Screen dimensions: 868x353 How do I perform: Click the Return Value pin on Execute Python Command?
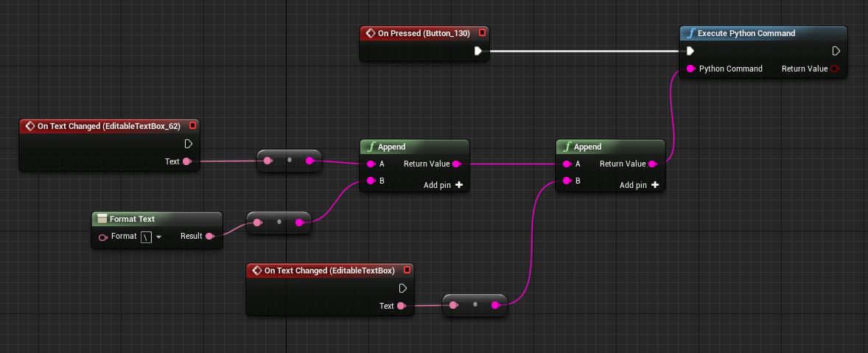835,69
